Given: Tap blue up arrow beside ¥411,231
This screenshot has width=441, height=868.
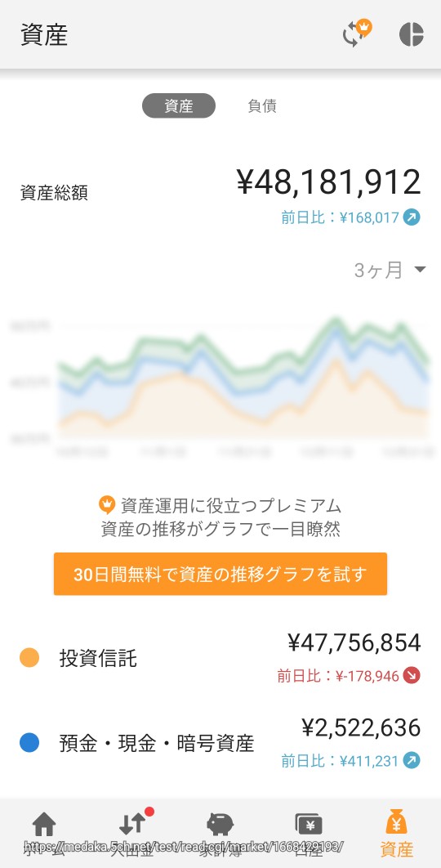Looking at the screenshot, I should click(412, 761).
